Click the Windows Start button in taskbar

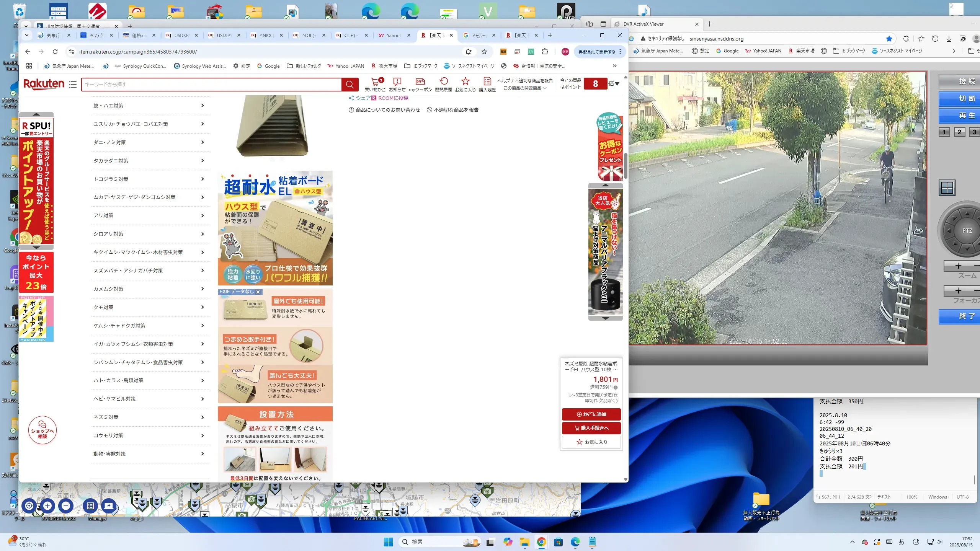[388, 542]
